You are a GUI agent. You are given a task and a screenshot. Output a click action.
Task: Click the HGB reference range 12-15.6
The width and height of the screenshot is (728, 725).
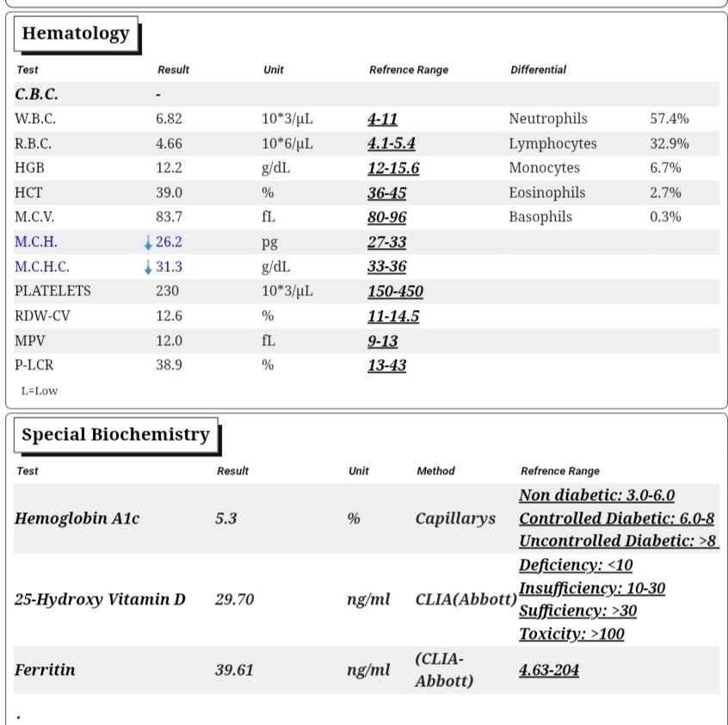coord(393,168)
